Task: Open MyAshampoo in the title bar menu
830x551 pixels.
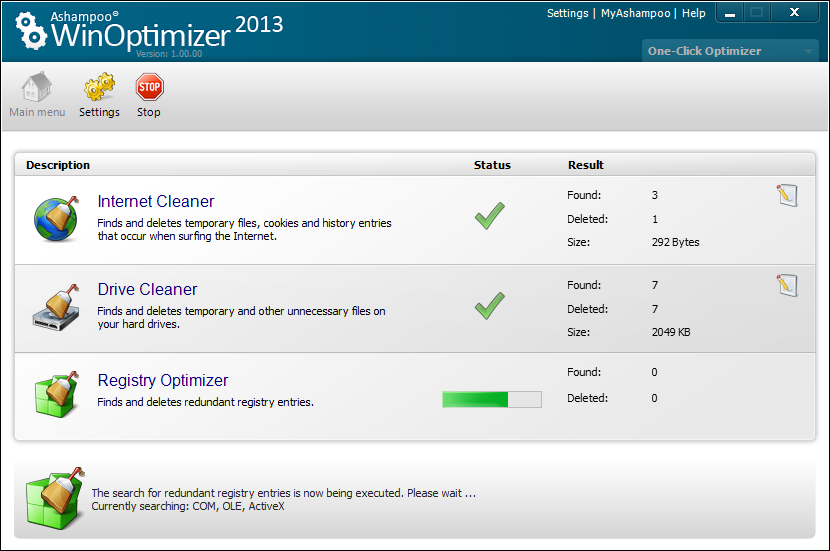Action: click(635, 13)
